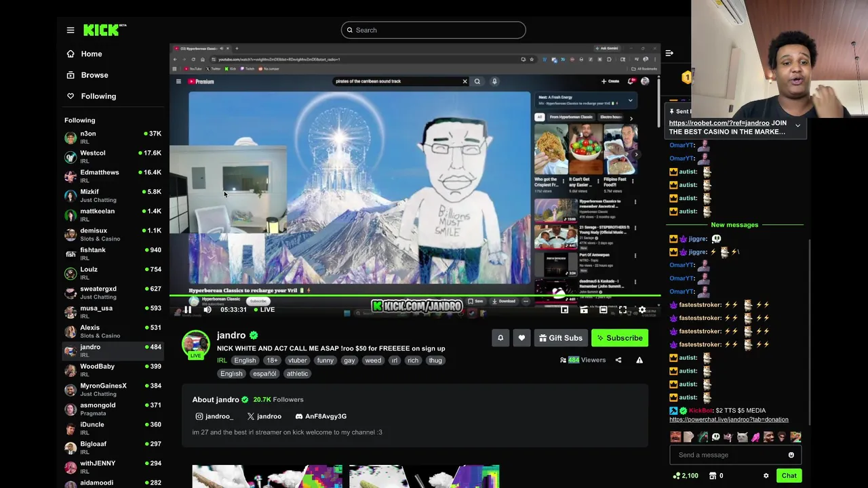Collapse the chat panel arrow
This screenshot has height=488, width=868.
[669, 53]
